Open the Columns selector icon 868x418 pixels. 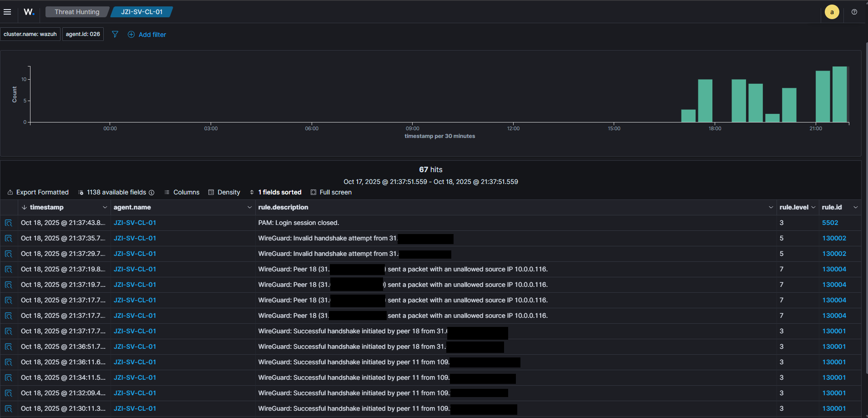pos(167,192)
